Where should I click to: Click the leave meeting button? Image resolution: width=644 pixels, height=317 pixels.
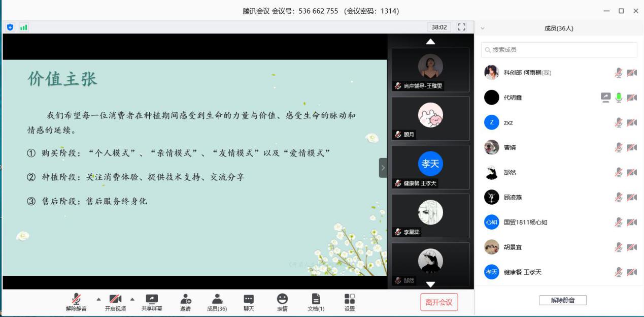point(439,302)
